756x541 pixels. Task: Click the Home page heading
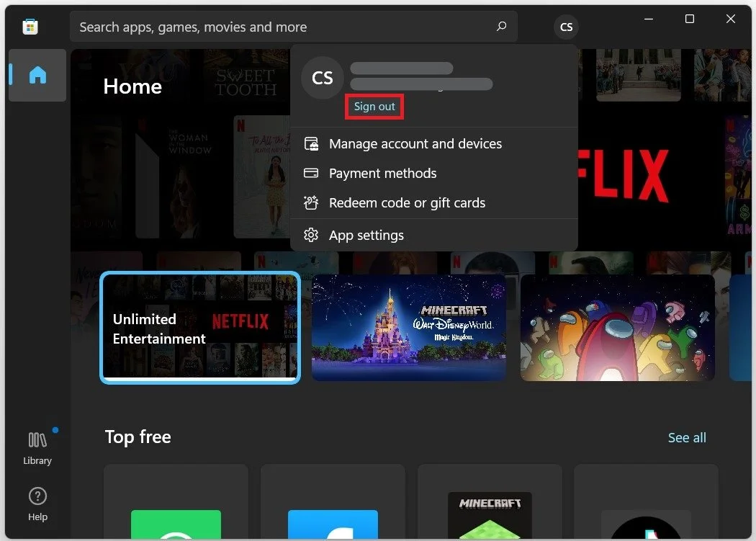(x=132, y=86)
